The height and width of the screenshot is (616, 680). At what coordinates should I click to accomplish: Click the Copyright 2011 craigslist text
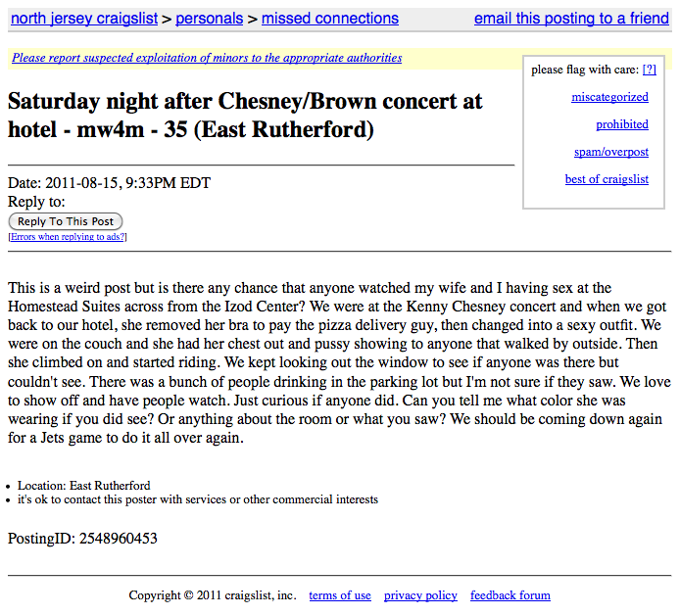click(x=213, y=595)
